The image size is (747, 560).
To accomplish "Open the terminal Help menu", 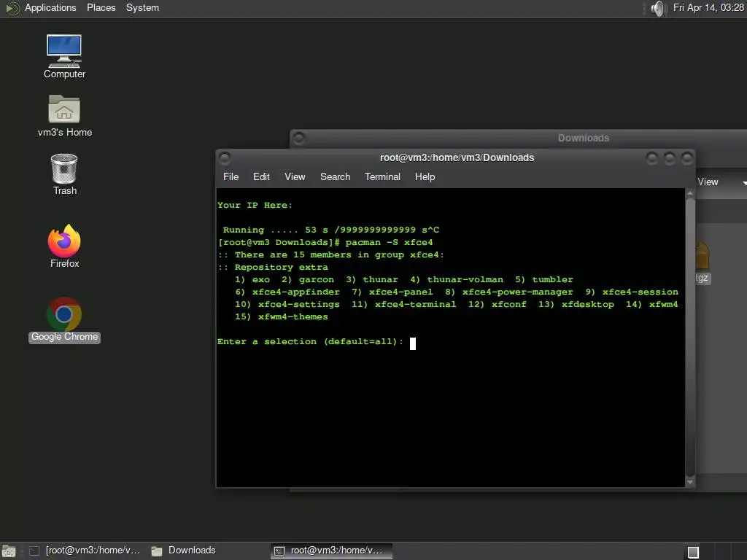I will [x=425, y=177].
